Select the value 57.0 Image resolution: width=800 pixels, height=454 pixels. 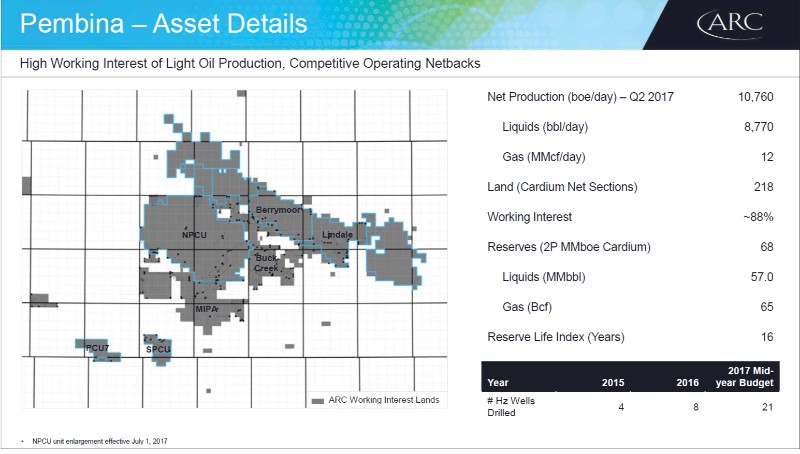click(x=762, y=277)
